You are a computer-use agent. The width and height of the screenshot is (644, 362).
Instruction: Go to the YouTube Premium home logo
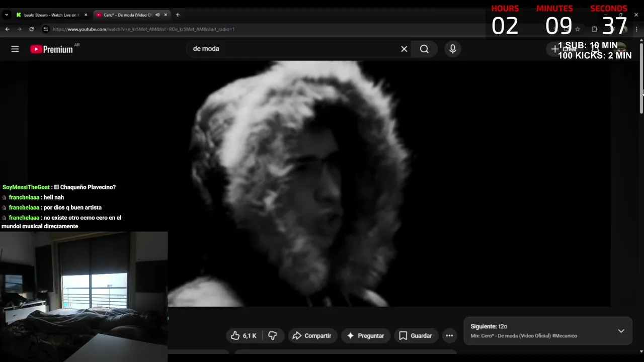[x=51, y=49]
